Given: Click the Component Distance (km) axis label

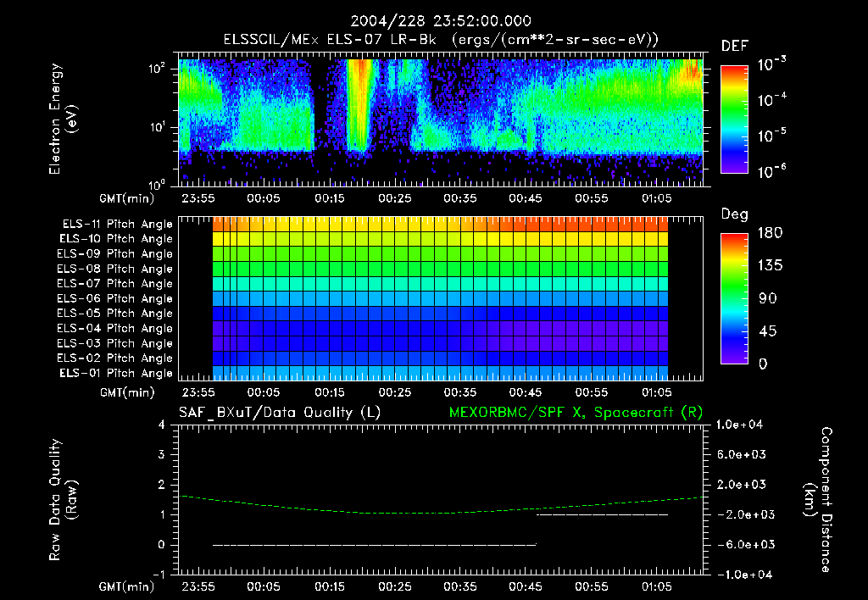Looking at the screenshot, I should [818, 500].
